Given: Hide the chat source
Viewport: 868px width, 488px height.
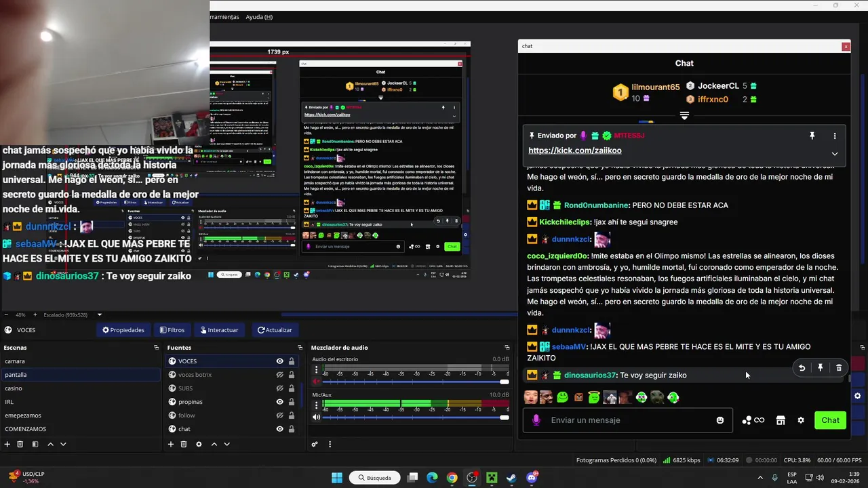Looking at the screenshot, I should click(x=279, y=429).
